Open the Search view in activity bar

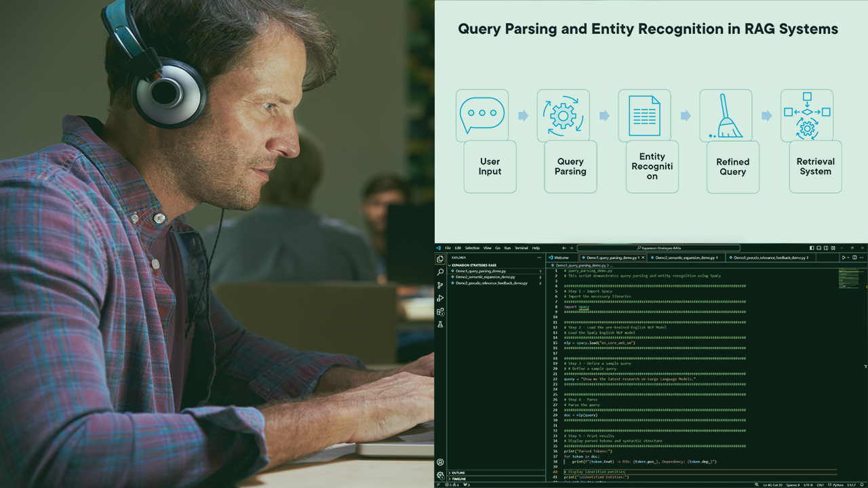[x=440, y=272]
